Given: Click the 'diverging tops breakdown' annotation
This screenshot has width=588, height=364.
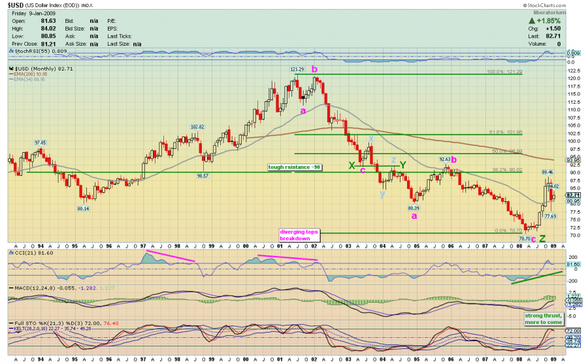Looking at the screenshot, I should [x=299, y=235].
